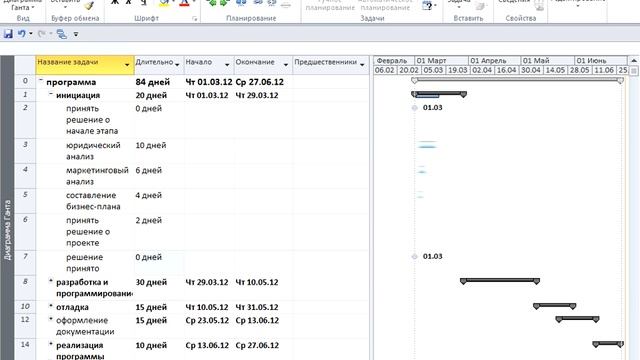
Task: Click milestone 01.03 on row 7 in chart
Action: [414, 256]
